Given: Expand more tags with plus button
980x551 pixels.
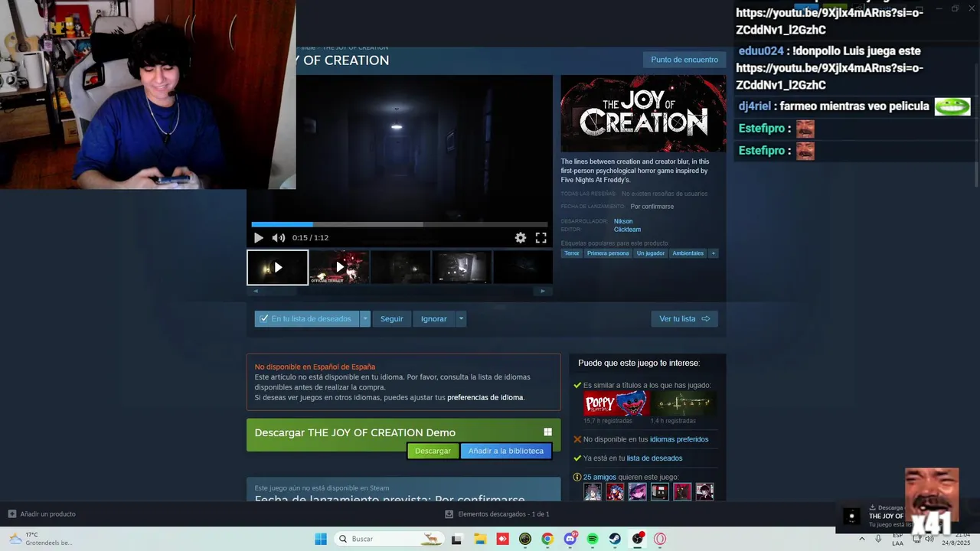Looking at the screenshot, I should click(713, 253).
